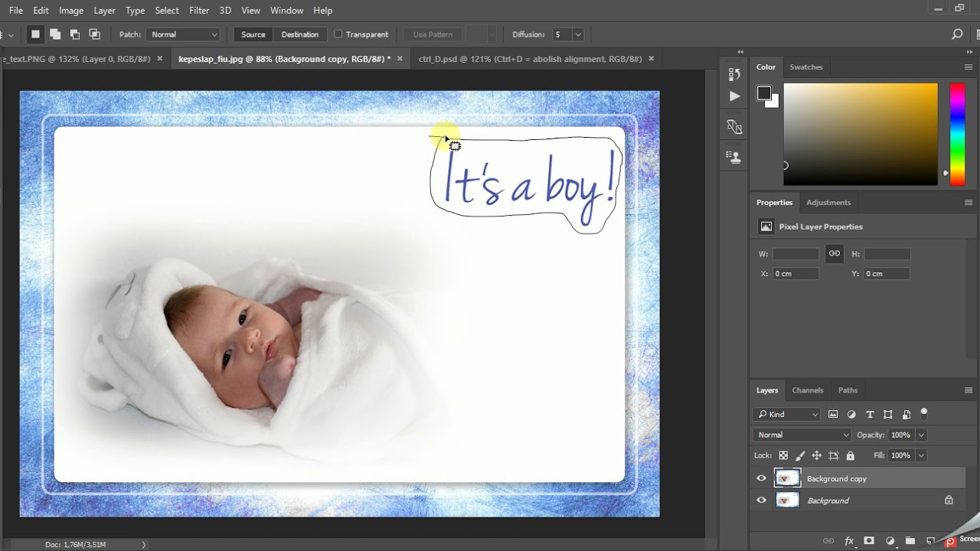Image resolution: width=980 pixels, height=551 pixels.
Task: Click the X position input field
Action: click(x=795, y=273)
